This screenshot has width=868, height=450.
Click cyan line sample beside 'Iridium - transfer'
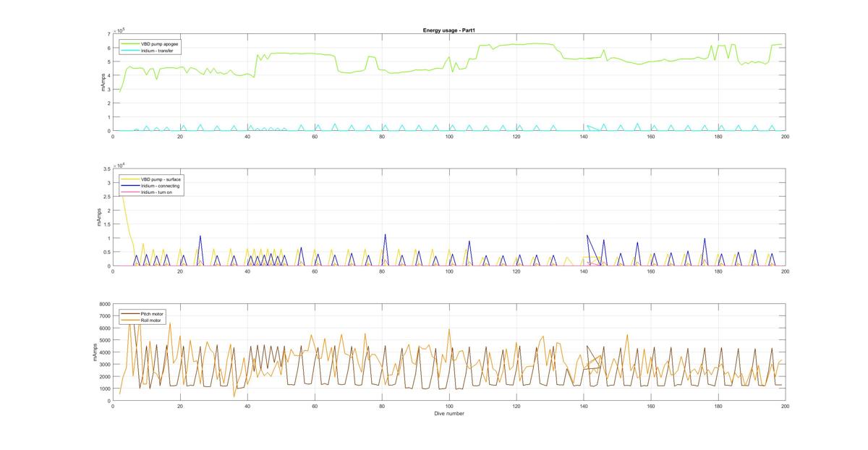[x=129, y=51]
